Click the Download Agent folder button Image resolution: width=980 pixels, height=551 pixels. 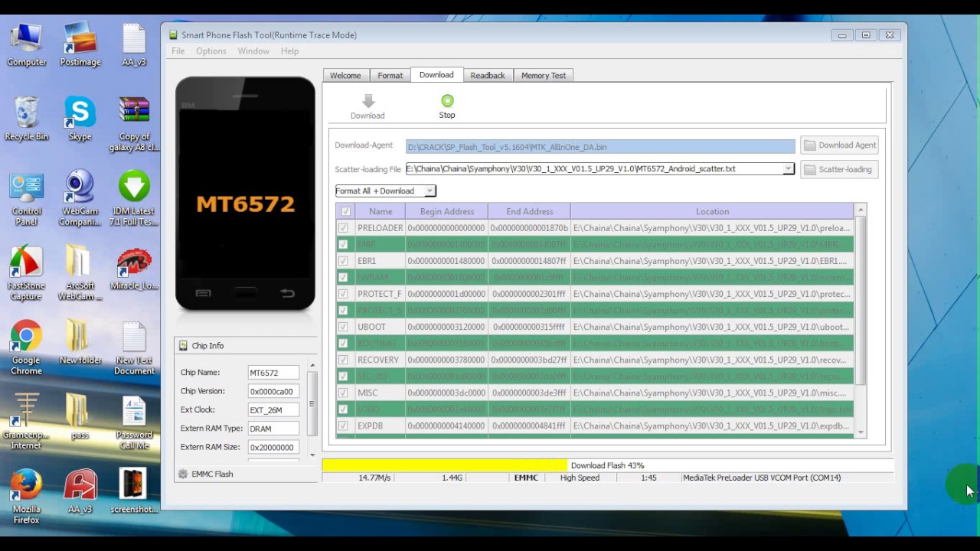pyautogui.click(x=840, y=145)
